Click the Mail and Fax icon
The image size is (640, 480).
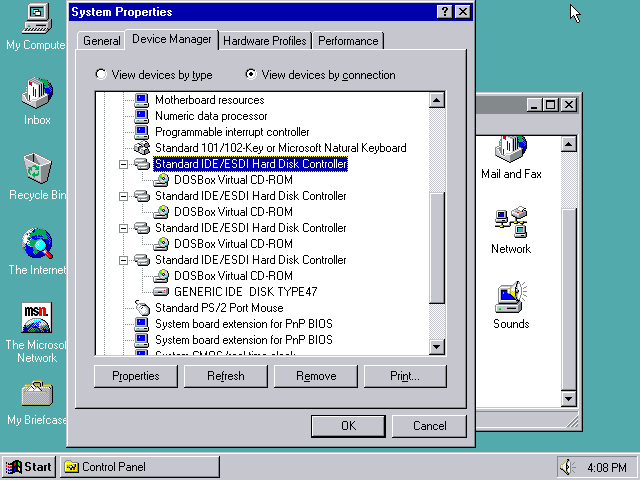(x=511, y=150)
